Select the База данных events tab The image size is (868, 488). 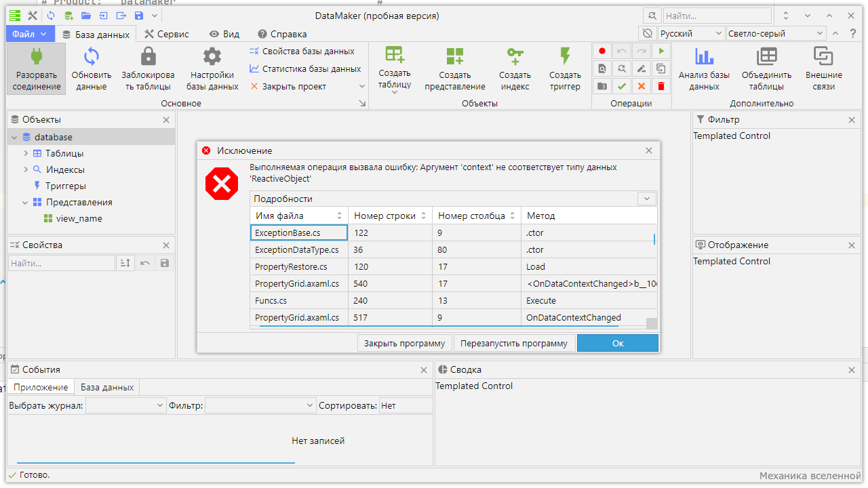pyautogui.click(x=107, y=387)
